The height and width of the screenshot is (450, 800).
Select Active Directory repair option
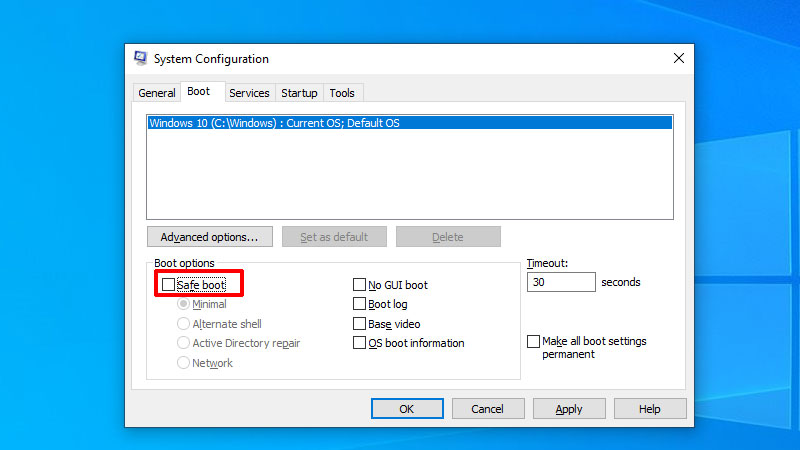pyautogui.click(x=183, y=343)
